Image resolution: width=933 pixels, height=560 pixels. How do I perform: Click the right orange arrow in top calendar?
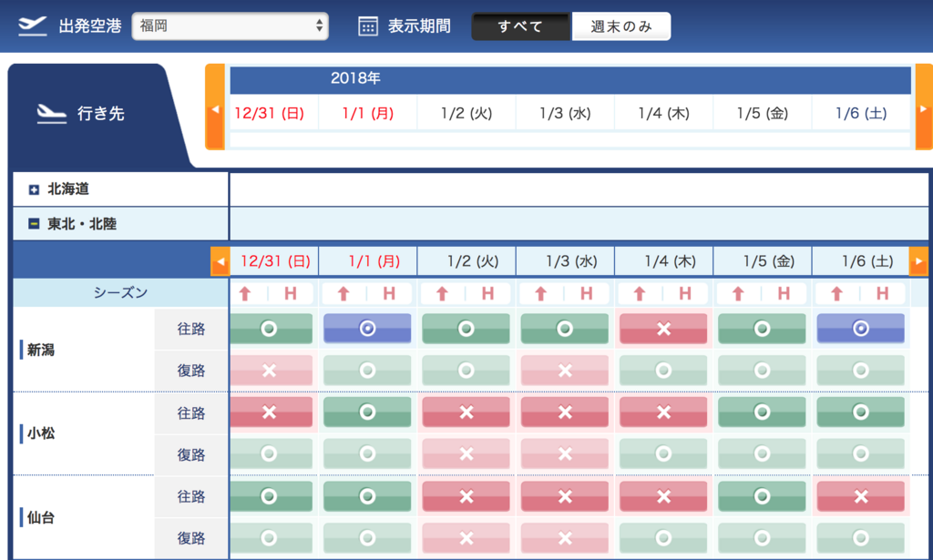point(924,107)
